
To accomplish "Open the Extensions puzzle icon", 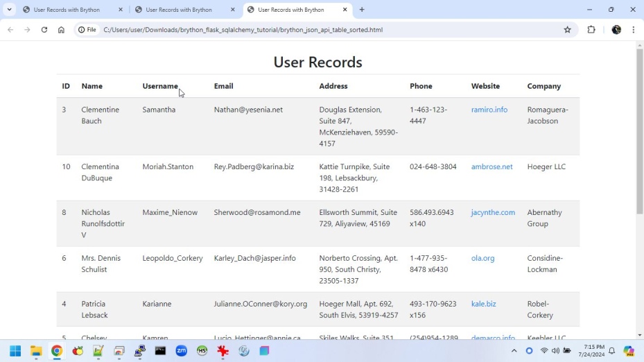I will tap(591, 30).
